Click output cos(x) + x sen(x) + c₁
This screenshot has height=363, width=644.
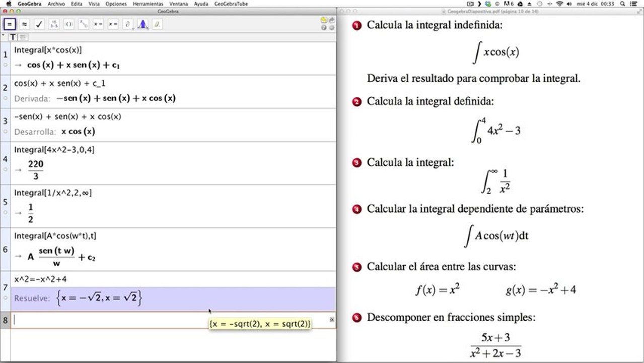tap(74, 65)
